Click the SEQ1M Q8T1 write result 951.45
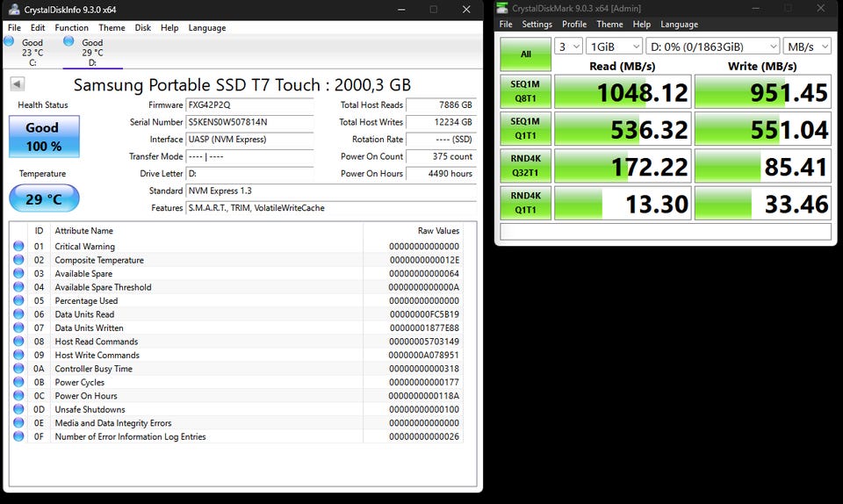 [x=763, y=92]
